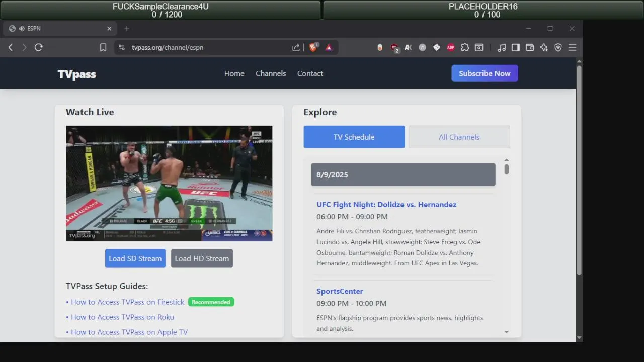Click the 09:00 PM - 10:00 PM time text
The height and width of the screenshot is (362, 644).
tap(352, 303)
